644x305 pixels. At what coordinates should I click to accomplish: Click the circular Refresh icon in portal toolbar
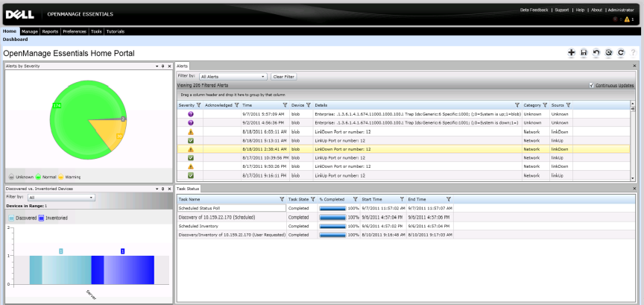click(x=621, y=53)
